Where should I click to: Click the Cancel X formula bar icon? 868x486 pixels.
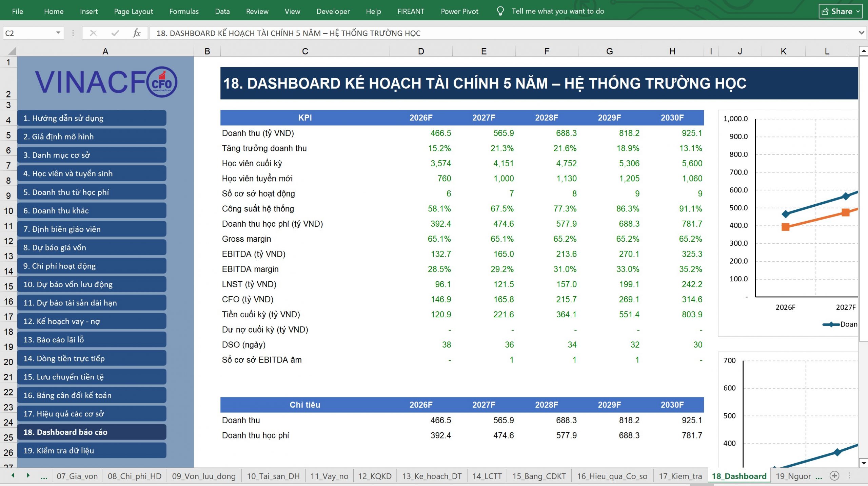(93, 33)
